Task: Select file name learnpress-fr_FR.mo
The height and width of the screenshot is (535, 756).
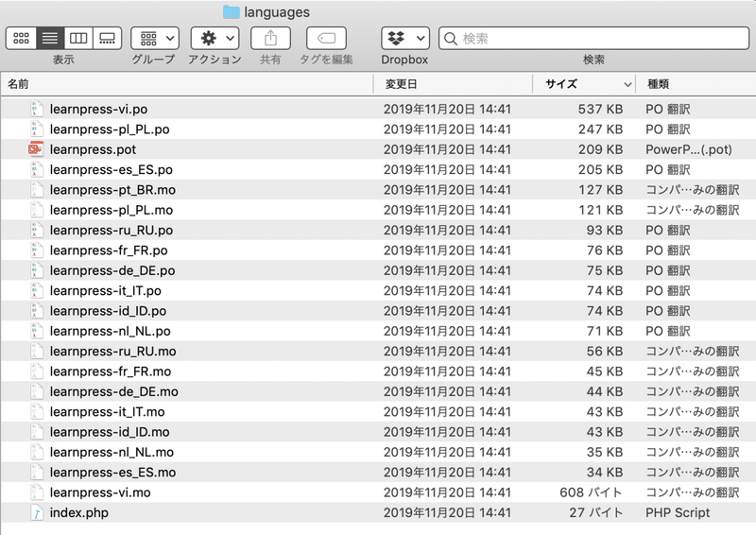Action: point(110,371)
